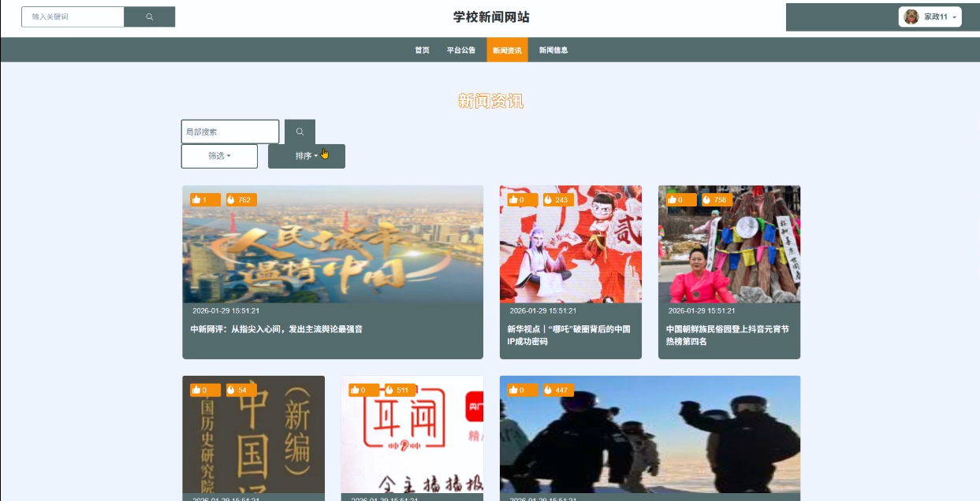Viewport: 980px width, 501px height.
Task: Open the 新闻信息 tab
Action: pos(553,50)
